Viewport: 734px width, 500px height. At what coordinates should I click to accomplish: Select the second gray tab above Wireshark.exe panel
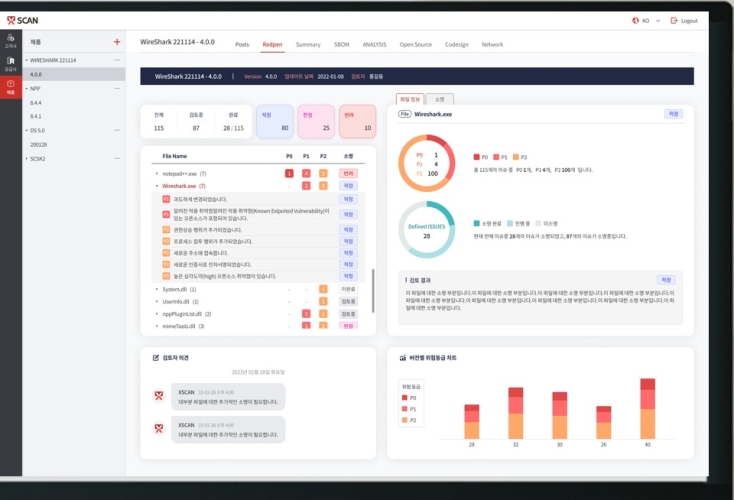click(x=440, y=99)
